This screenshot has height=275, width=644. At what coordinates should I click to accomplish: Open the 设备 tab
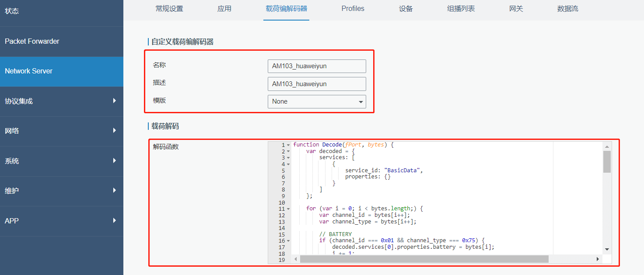[406, 9]
